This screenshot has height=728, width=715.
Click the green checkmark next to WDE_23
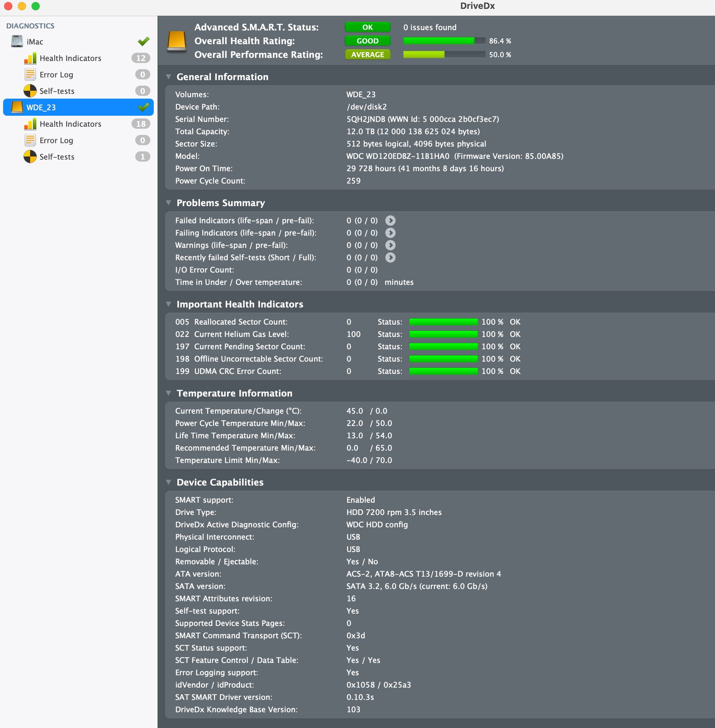pos(143,107)
